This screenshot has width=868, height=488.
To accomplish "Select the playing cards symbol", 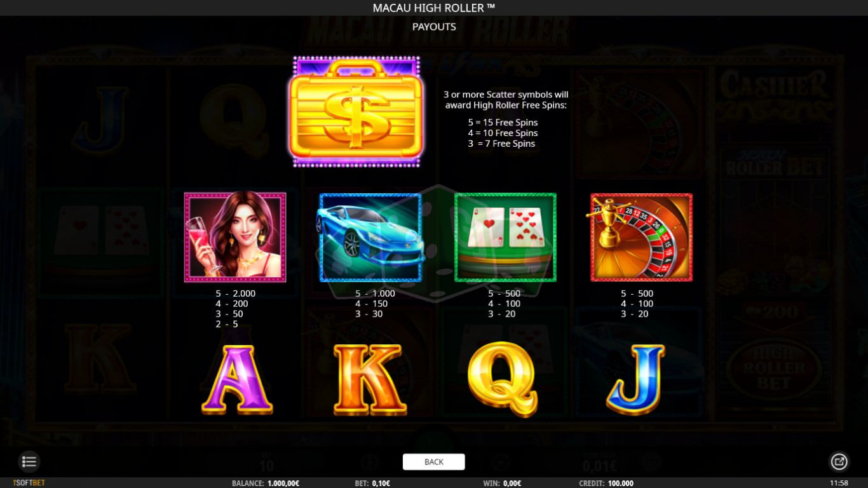I will click(506, 237).
